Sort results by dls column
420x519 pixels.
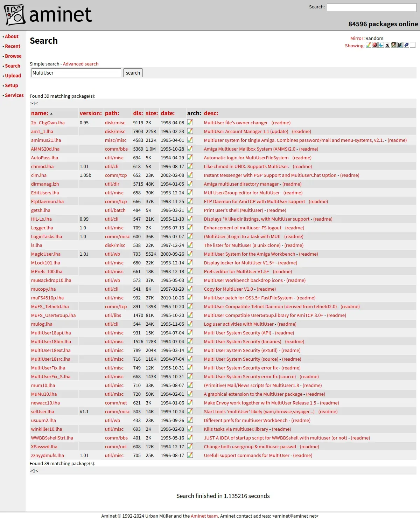pyautogui.click(x=138, y=113)
